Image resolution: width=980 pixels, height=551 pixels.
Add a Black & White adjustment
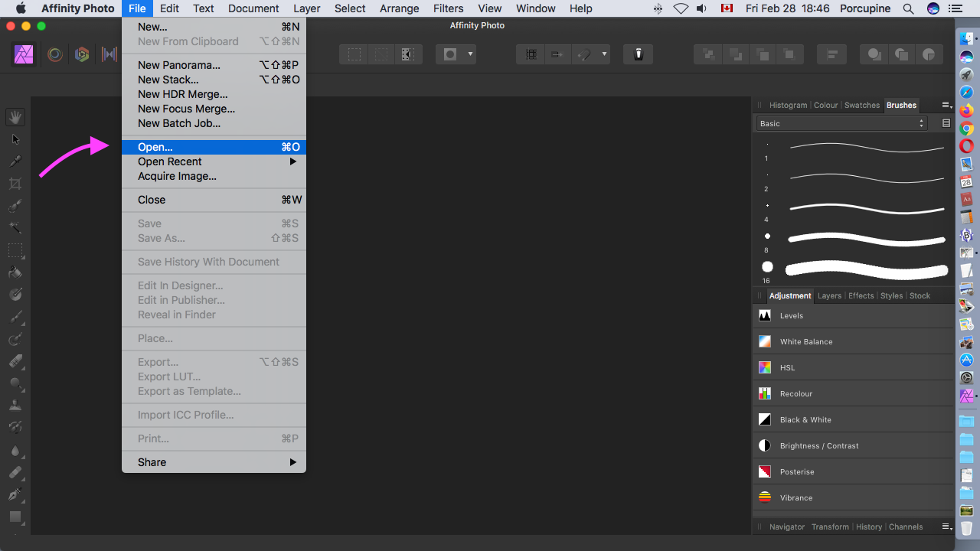tap(853, 419)
